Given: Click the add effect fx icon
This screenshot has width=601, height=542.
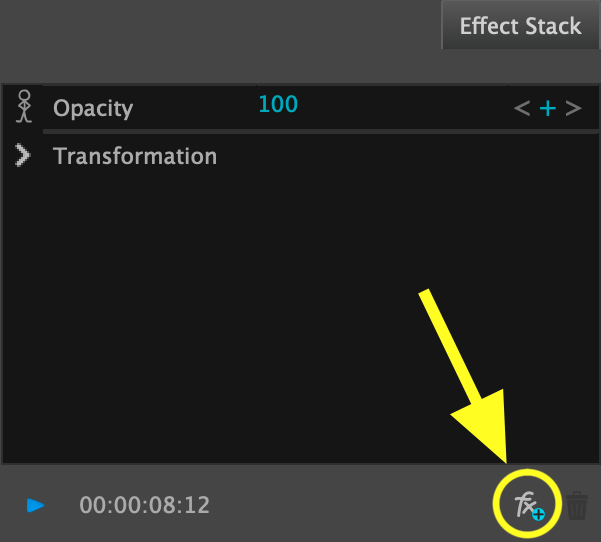Looking at the screenshot, I should tap(527, 505).
